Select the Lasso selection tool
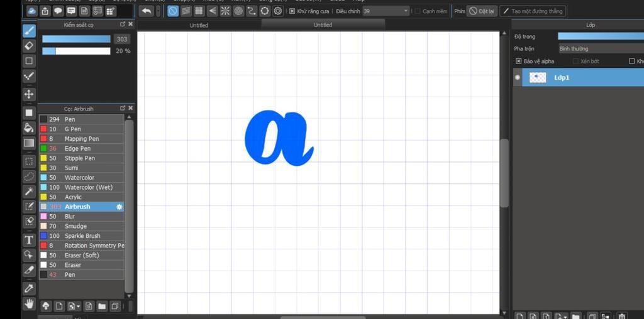The width and height of the screenshot is (644, 319). coord(29,176)
